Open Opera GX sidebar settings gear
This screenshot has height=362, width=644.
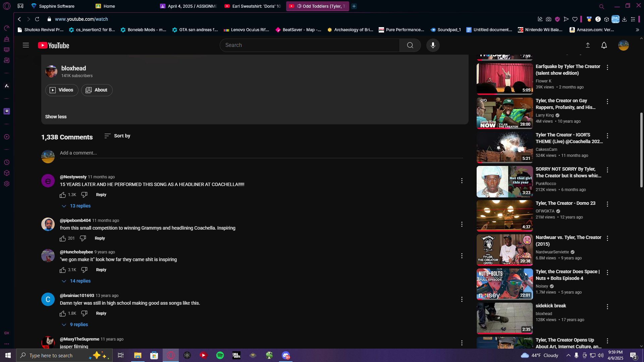pyautogui.click(x=7, y=184)
